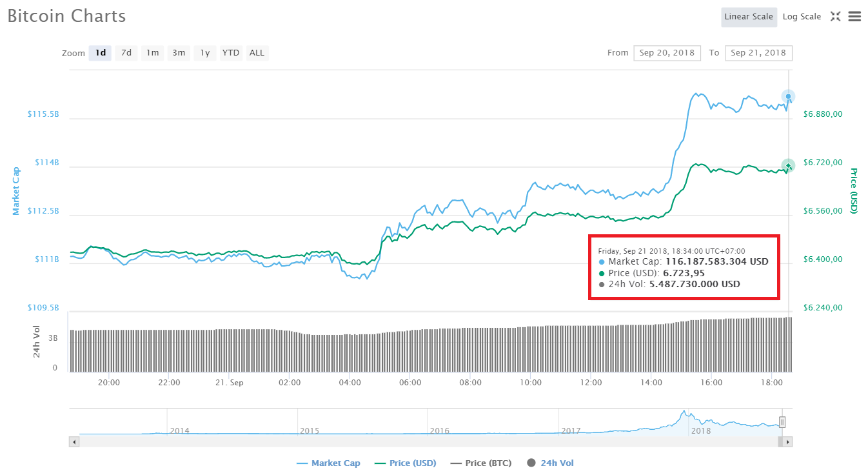
Task: Toggle fullscreen chart view icon
Action: pos(835,17)
